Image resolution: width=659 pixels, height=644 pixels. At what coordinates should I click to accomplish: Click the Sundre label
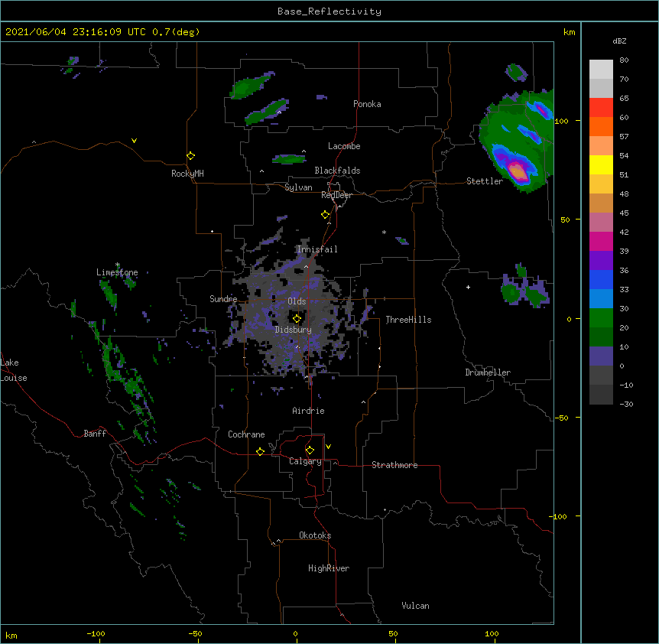point(223,299)
